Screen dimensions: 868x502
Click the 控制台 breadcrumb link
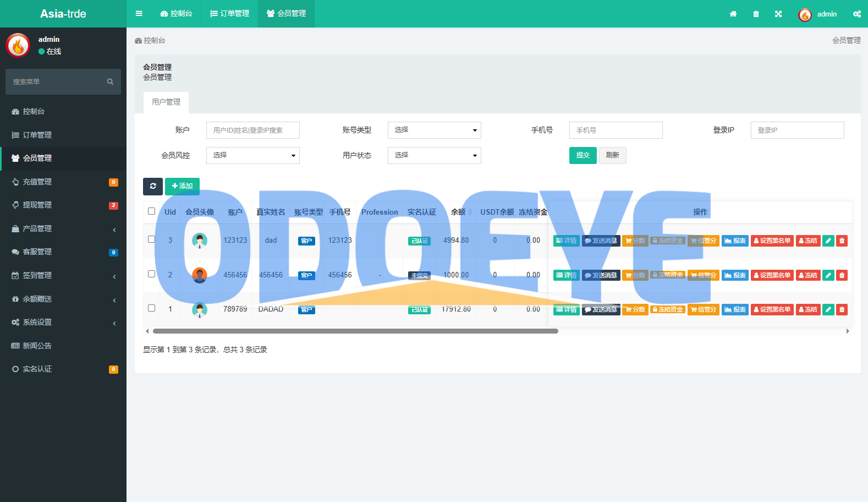[x=150, y=41]
